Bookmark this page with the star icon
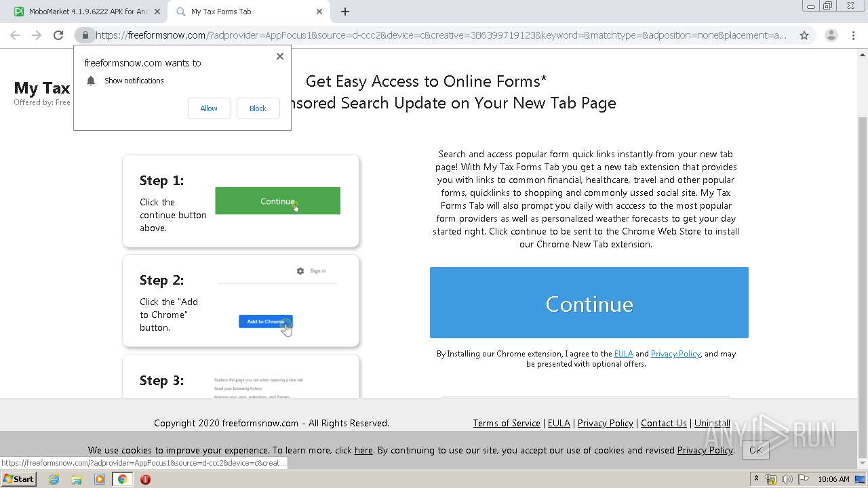868x488 pixels. coord(804,35)
